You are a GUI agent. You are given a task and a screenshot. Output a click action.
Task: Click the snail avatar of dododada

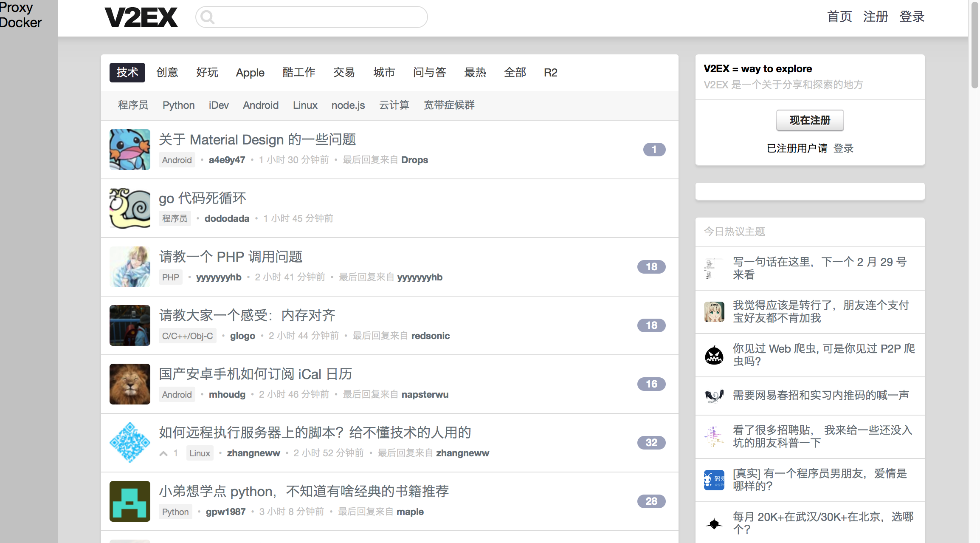[x=130, y=208]
